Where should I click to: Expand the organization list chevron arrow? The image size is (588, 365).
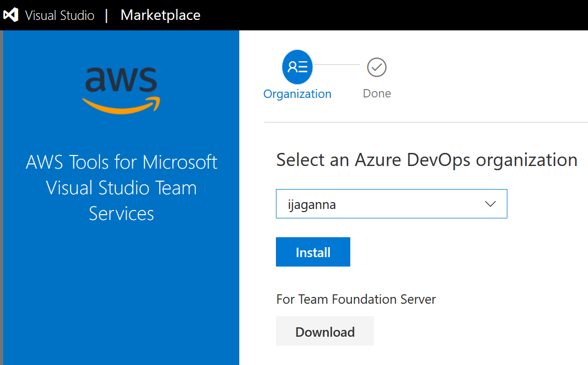coord(490,204)
